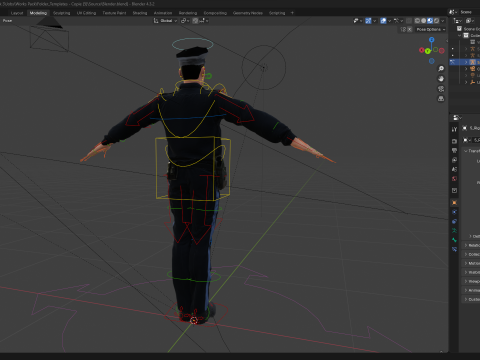
Task: Click Z axis on navigation gizmo
Action: (x=432, y=40)
